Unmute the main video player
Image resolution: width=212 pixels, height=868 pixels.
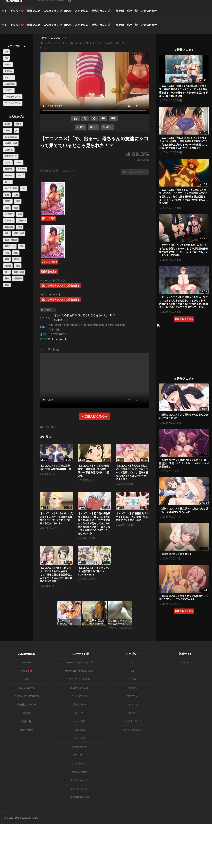click(129, 106)
